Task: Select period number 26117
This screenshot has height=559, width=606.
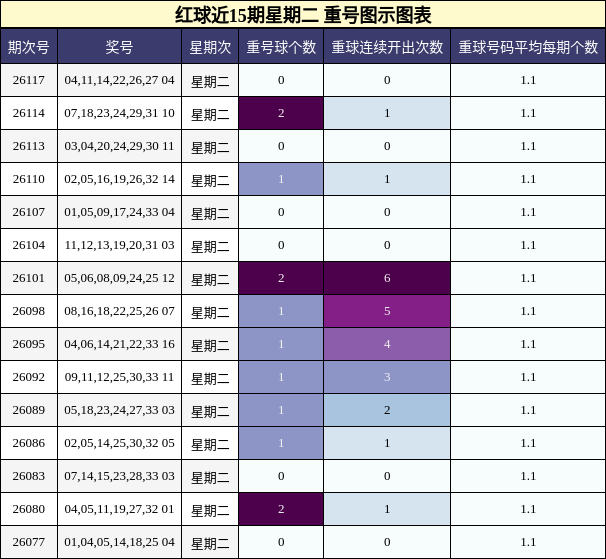Action: pos(29,80)
